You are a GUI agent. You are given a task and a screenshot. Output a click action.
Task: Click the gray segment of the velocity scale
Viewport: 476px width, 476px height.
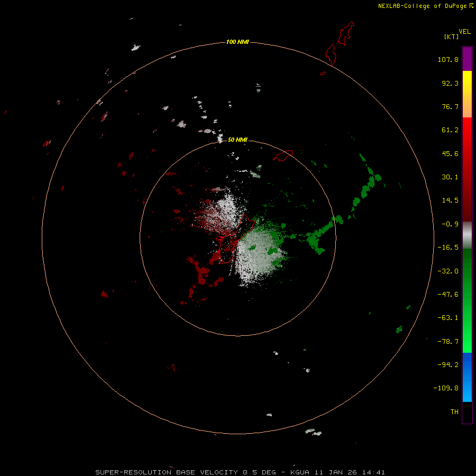[467, 235]
